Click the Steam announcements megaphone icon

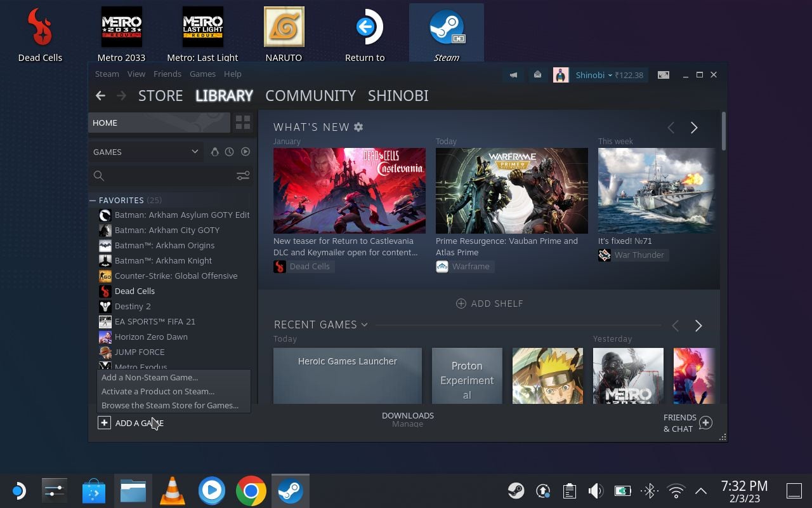(513, 75)
